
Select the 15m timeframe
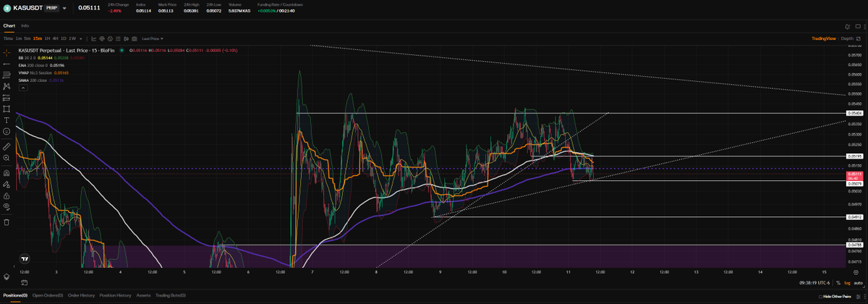coord(38,38)
